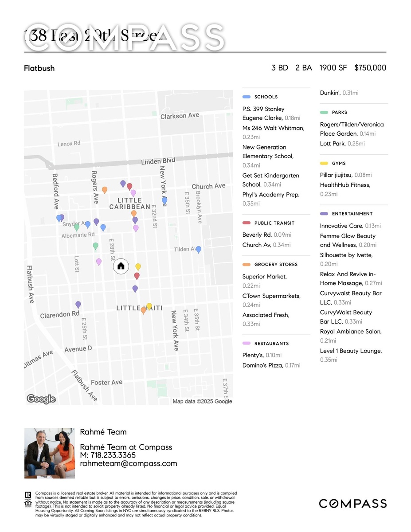Screen dimensions: 411x532
Task: Select the purple pin above Little Haiti label
Action: coord(135,289)
